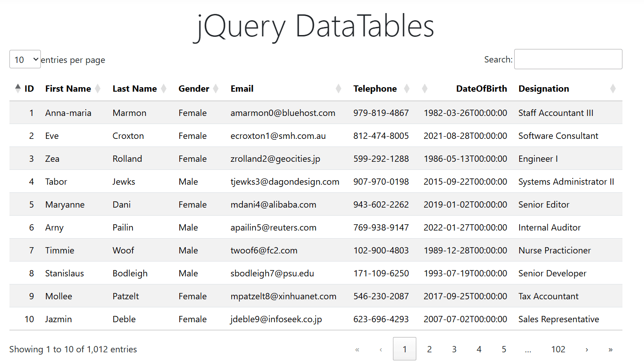Screen dimensions: 644x364
Task: Select page 5 in pagination
Action: coord(504,349)
